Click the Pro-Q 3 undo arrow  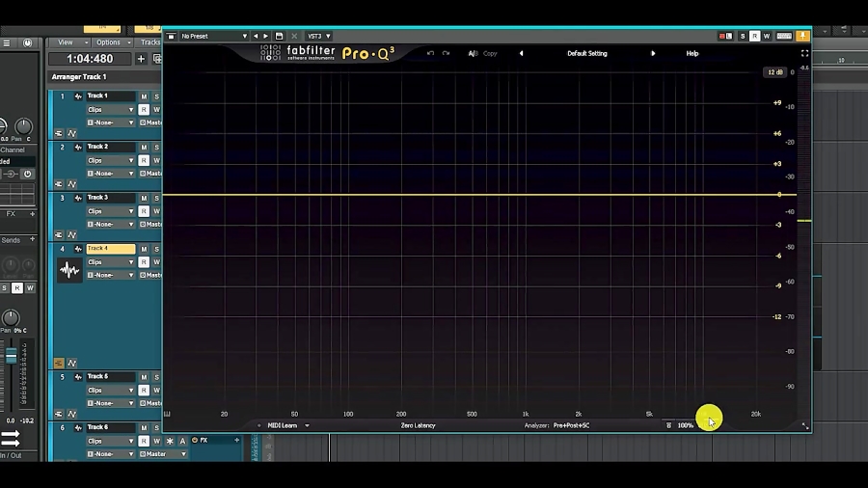tap(430, 53)
